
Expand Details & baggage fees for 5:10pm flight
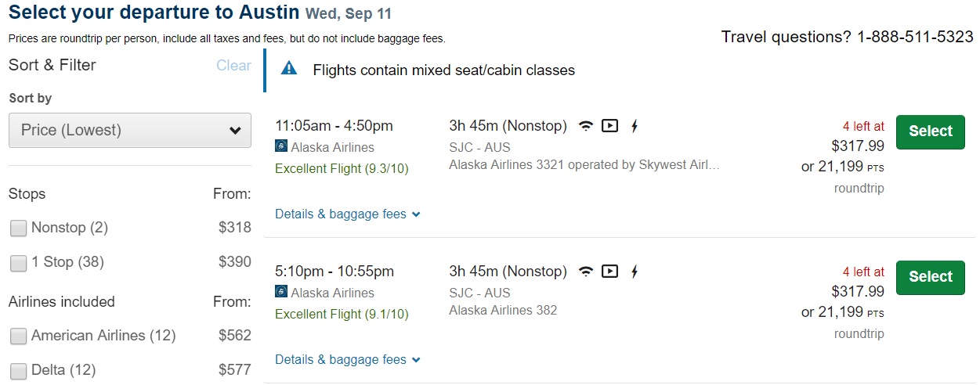[x=348, y=359]
